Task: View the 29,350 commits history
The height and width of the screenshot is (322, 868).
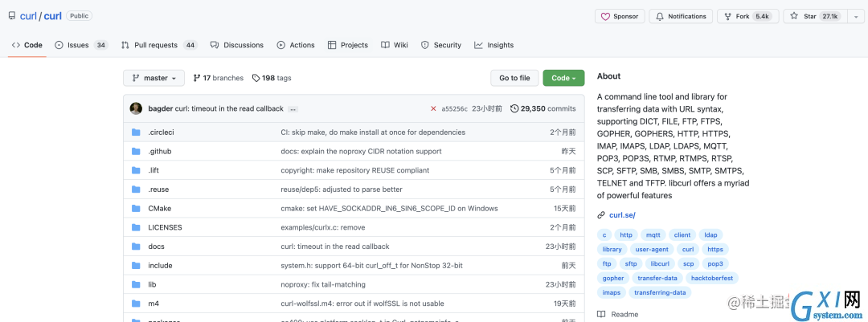Action: coord(543,108)
